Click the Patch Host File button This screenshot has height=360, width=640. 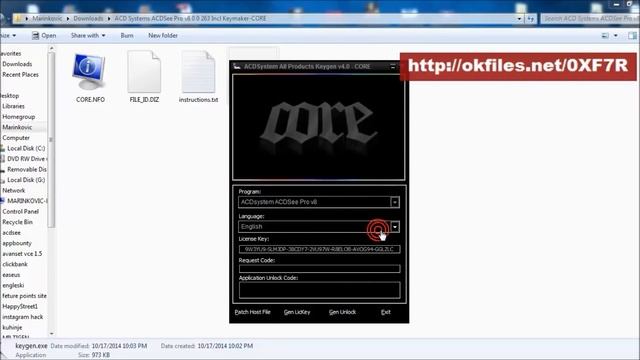[252, 312]
